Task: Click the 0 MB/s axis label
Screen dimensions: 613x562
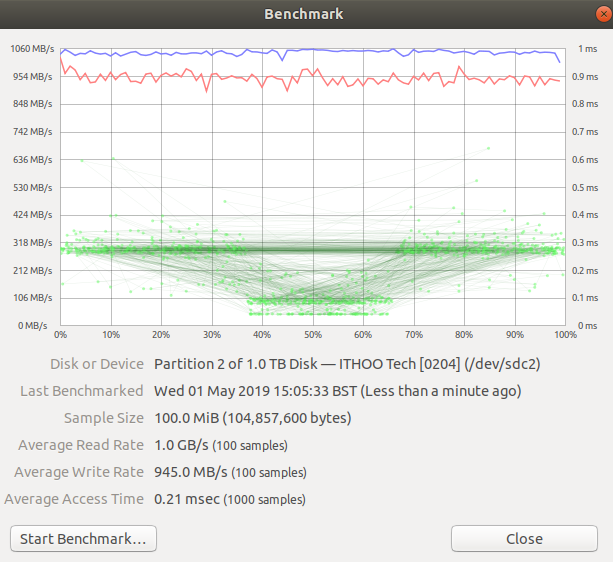Action: tap(32, 326)
